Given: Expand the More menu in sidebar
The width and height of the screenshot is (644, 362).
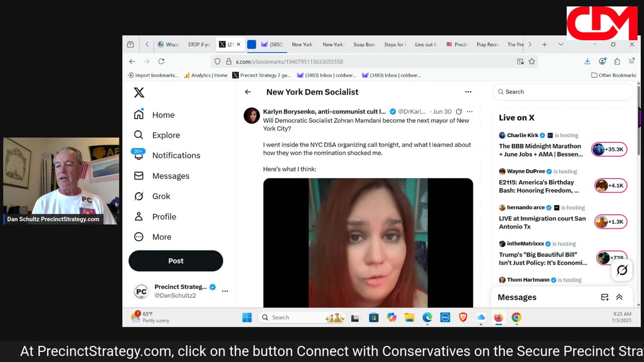Looking at the screenshot, I should pos(152,237).
